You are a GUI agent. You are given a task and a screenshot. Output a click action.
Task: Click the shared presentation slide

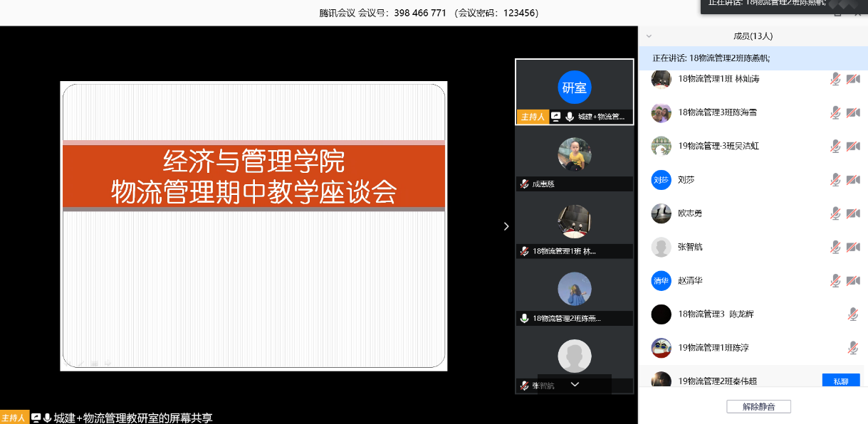[253, 226]
